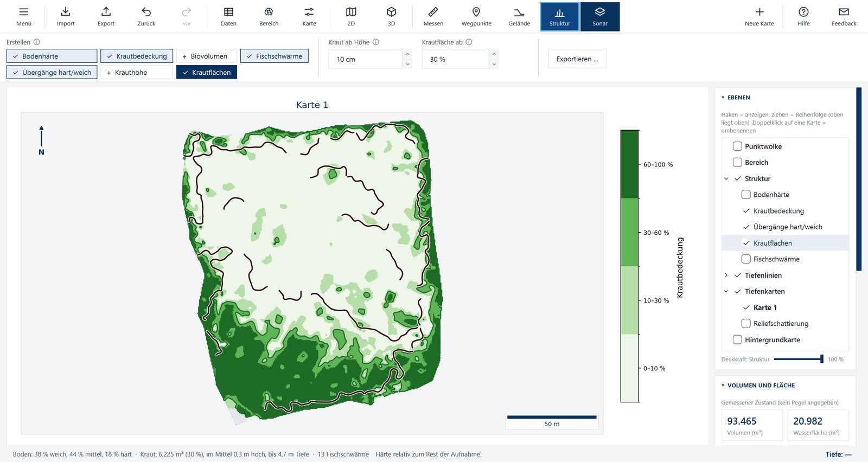868x462 pixels.
Task: Collapse the Tiefenkarten layer group
Action: click(726, 291)
